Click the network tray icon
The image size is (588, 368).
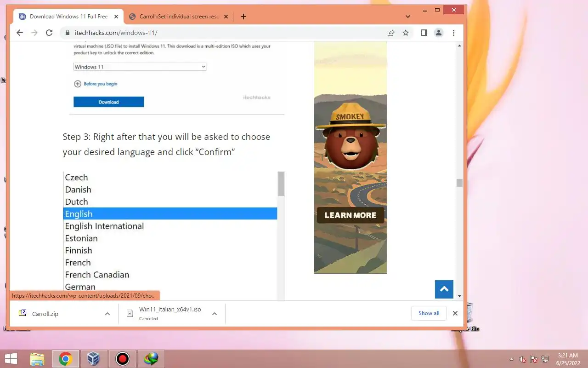545,359
